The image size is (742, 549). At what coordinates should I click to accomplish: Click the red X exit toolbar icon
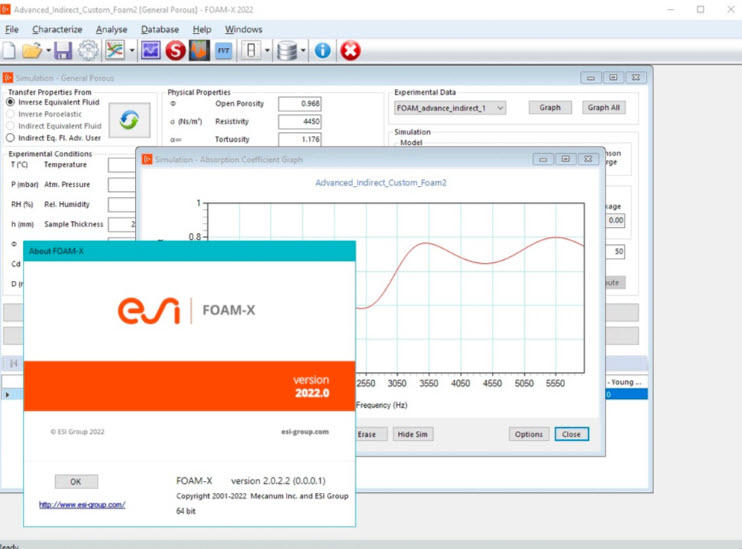coord(350,50)
